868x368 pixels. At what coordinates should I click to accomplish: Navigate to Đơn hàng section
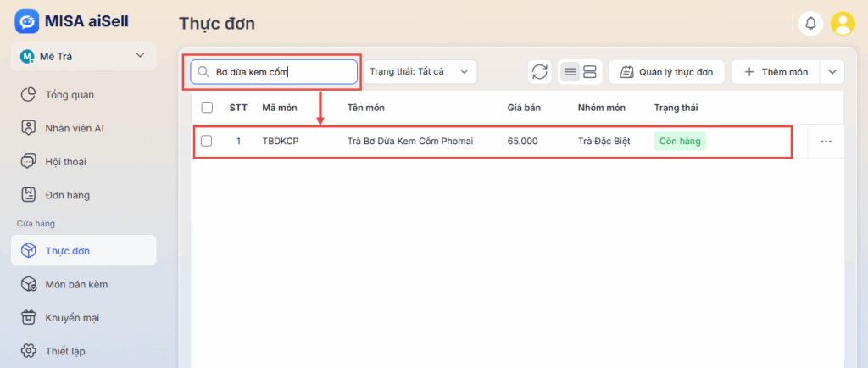click(68, 195)
